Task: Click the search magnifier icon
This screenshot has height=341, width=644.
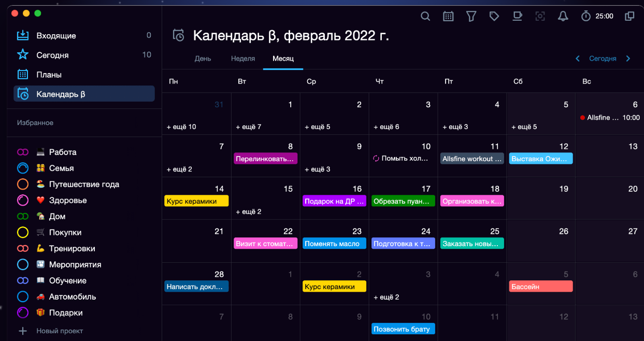Action: [x=425, y=17]
